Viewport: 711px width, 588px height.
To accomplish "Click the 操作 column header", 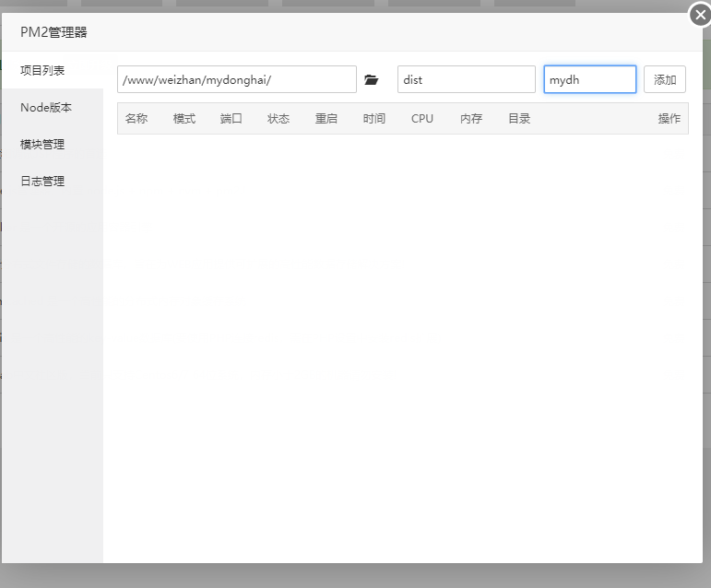I will tap(669, 119).
